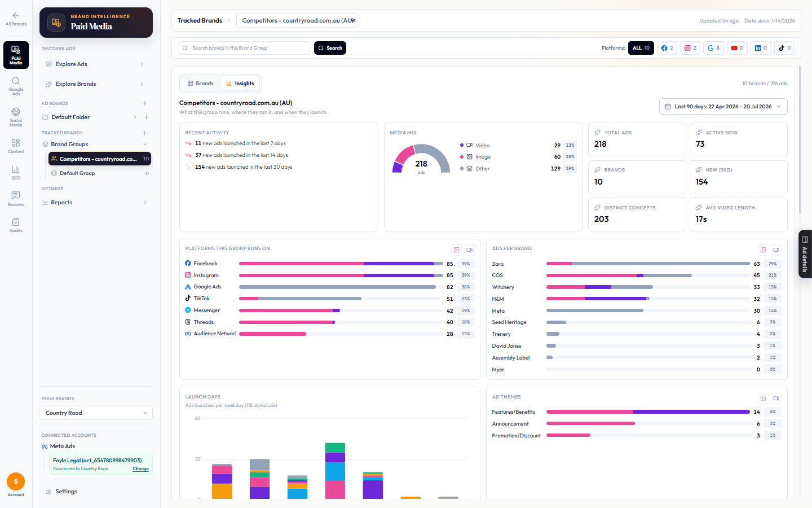
Task: Open Google Ads section
Action: pyautogui.click(x=16, y=86)
